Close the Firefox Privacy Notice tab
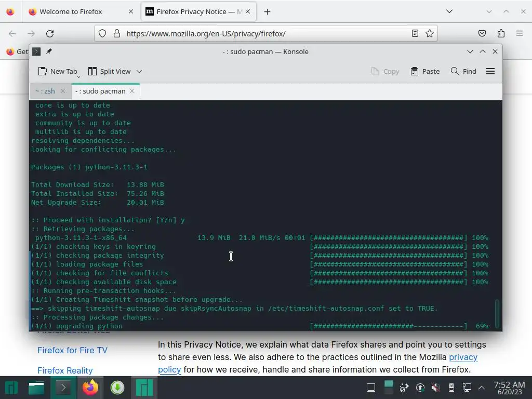Screen dimensions: 532x399 [248, 11]
